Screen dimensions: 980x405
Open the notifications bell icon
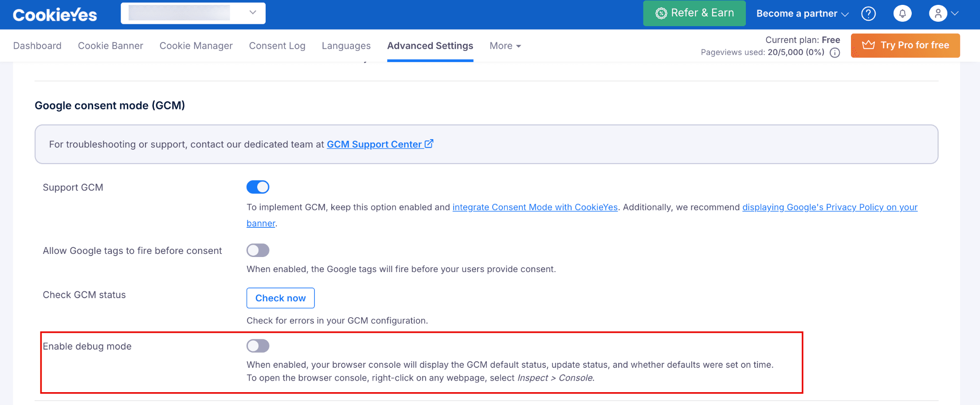tap(902, 14)
